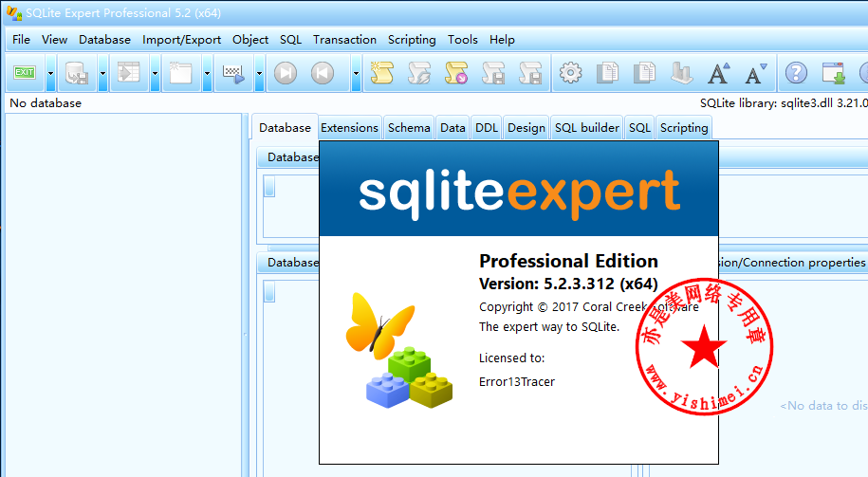
Task: Open dropdown arrow next to new window icon
Action: pyautogui.click(x=207, y=73)
